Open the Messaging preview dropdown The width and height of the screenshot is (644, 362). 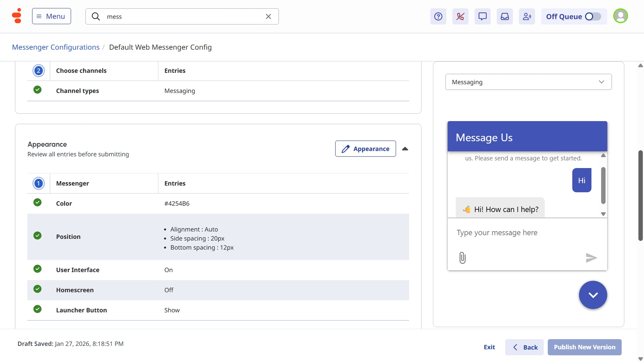528,82
